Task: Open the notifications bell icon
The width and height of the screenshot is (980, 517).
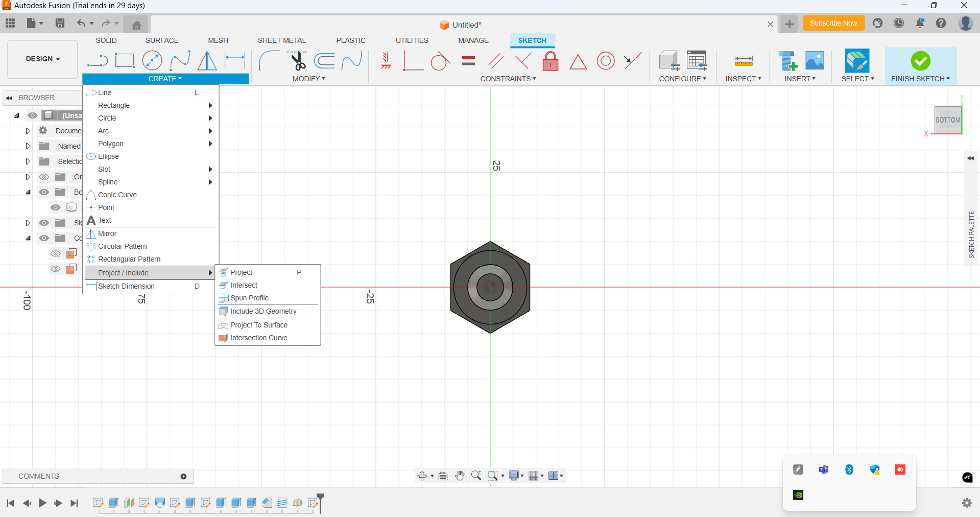Action: (x=920, y=23)
